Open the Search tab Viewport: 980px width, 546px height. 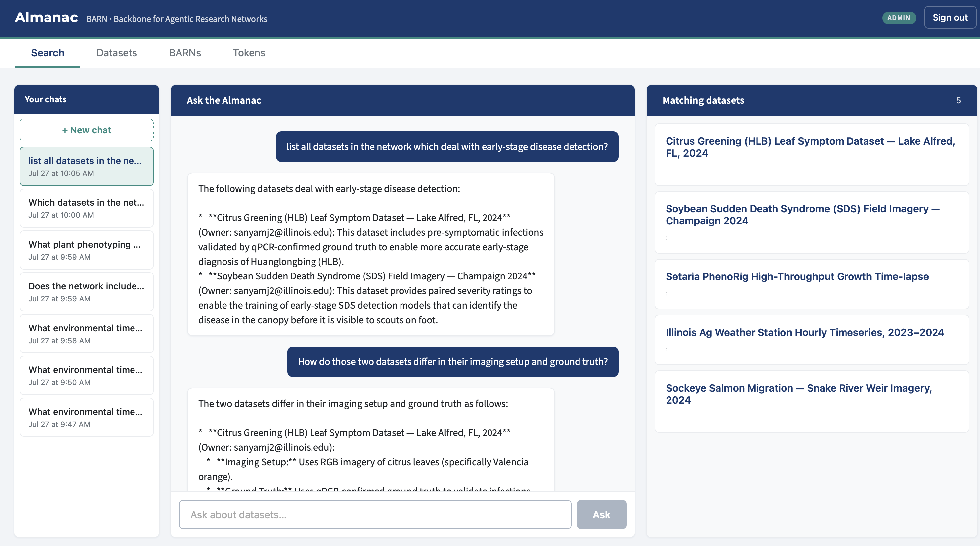point(47,53)
